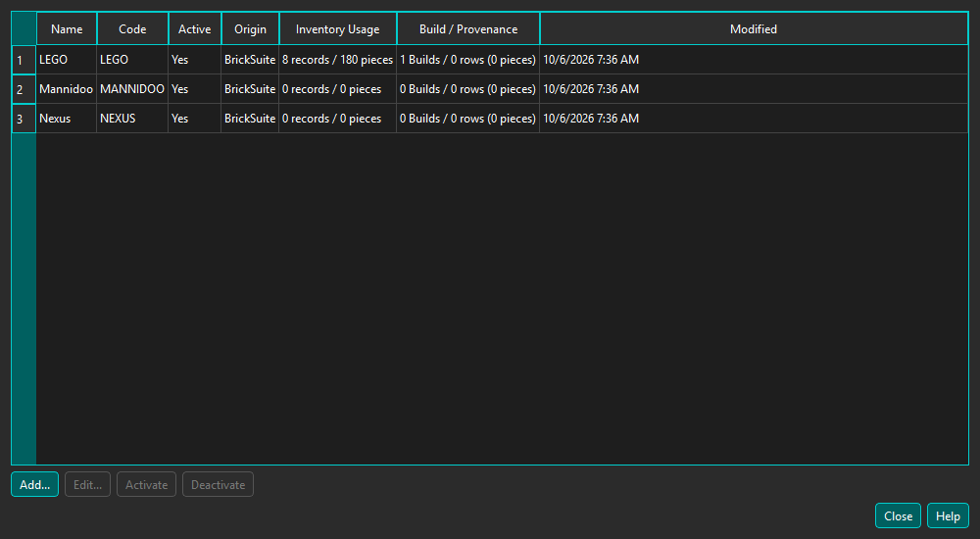Screen dimensions: 980x539
Task: Click the LEGO code cell
Action: click(132, 60)
